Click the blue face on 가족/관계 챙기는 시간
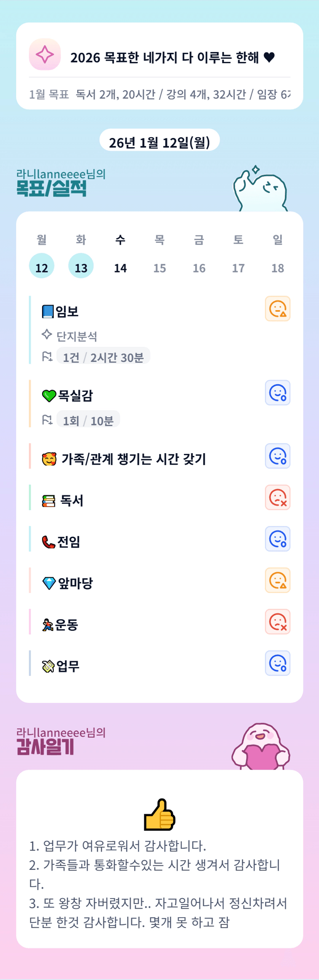 point(277,456)
